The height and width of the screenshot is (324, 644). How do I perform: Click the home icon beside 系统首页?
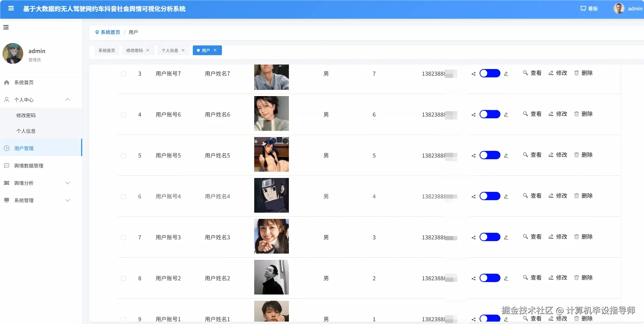7,83
